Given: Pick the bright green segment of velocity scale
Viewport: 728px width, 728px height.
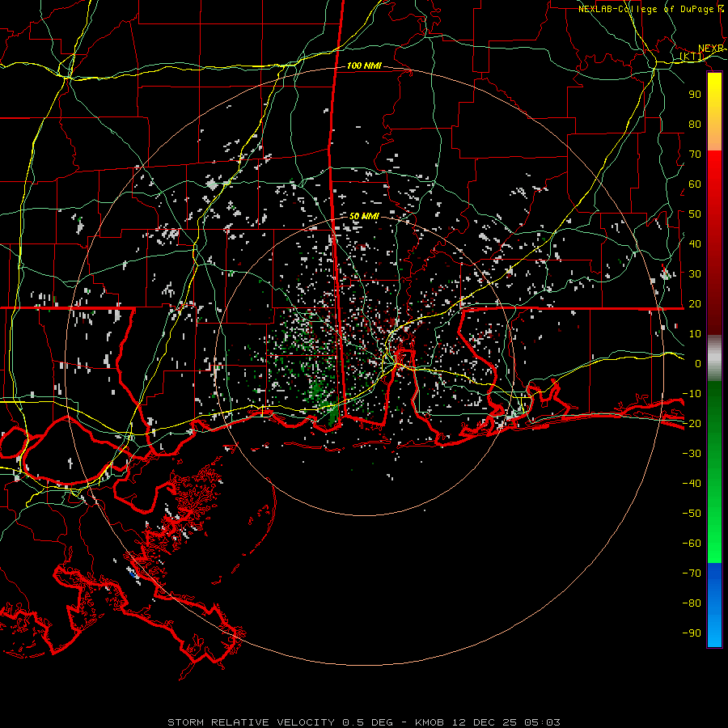Looking at the screenshot, I should 714,472.
